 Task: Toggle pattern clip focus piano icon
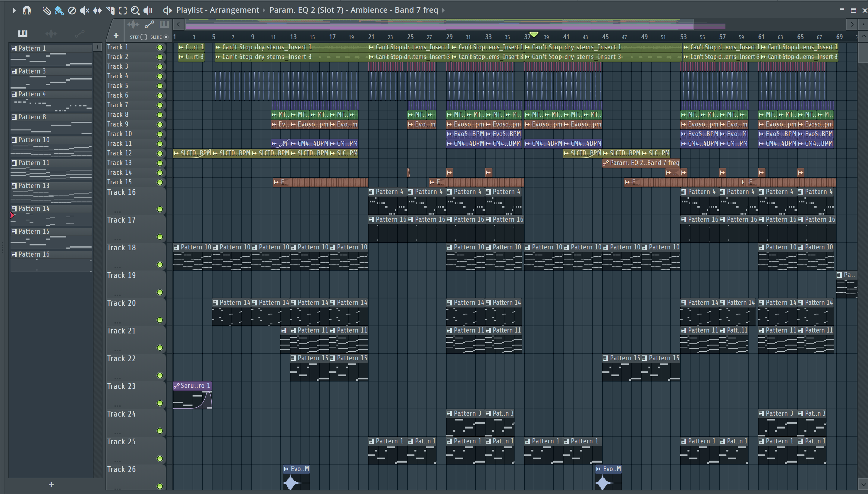[164, 24]
